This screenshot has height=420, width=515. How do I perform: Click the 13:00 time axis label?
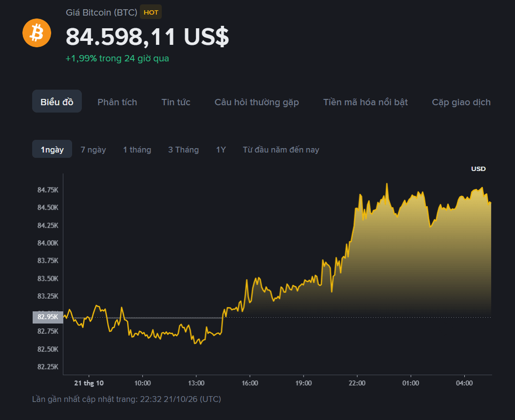pos(196,383)
